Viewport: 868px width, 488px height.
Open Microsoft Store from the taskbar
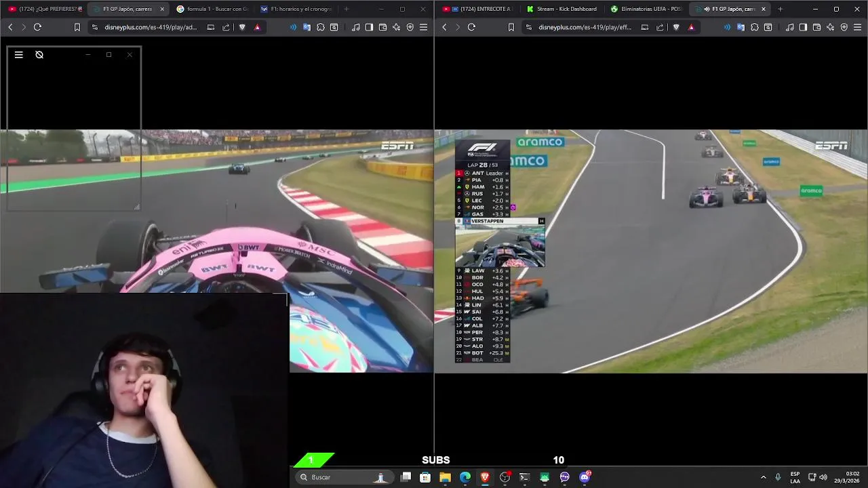[x=425, y=477]
